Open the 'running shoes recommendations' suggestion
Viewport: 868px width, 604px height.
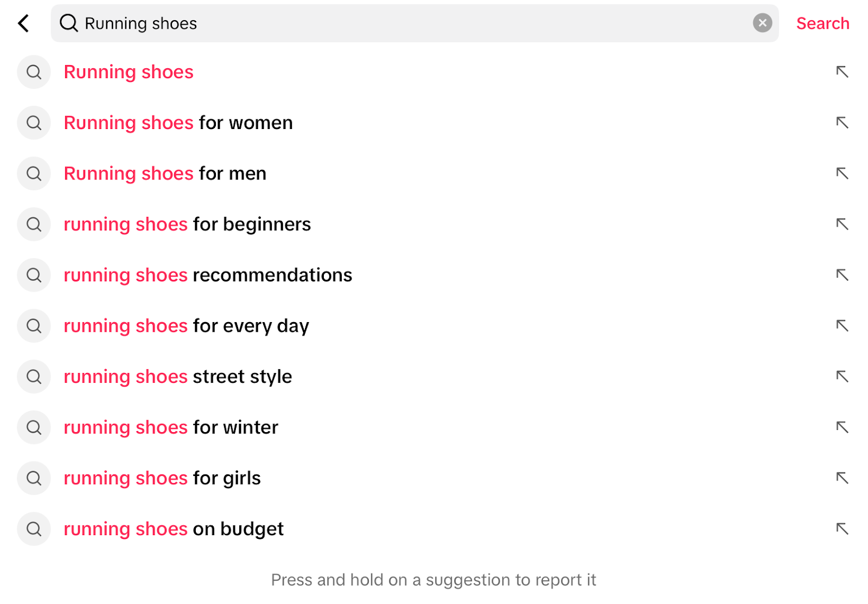click(x=208, y=275)
